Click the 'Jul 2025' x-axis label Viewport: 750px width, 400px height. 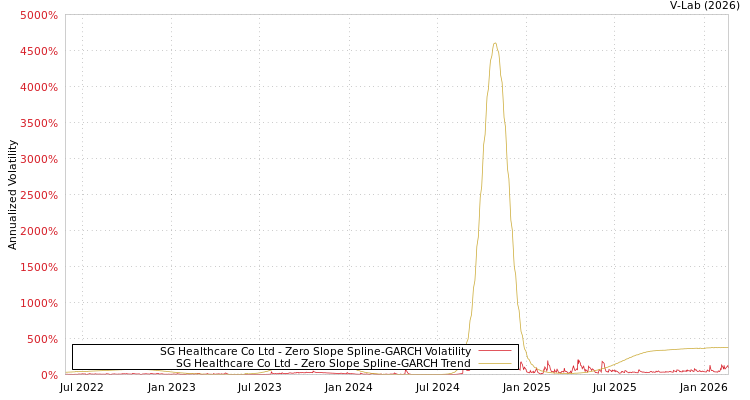(x=615, y=387)
